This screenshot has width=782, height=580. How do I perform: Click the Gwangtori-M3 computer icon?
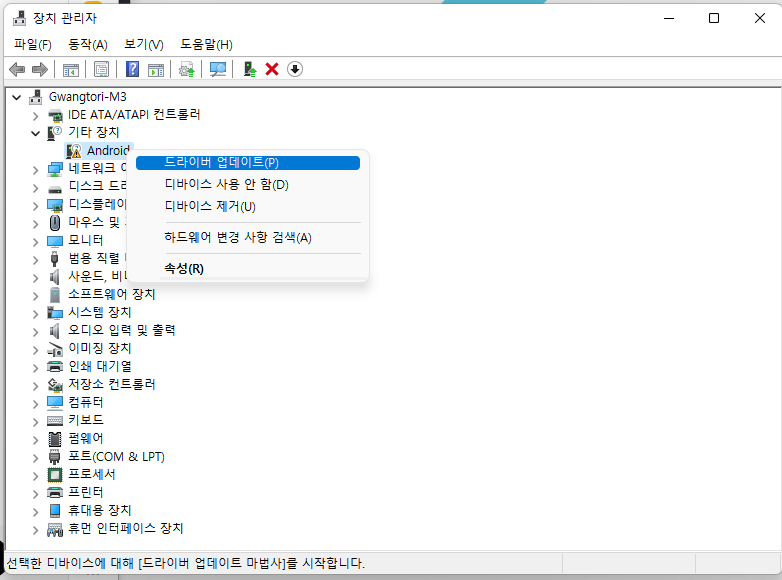pos(35,97)
